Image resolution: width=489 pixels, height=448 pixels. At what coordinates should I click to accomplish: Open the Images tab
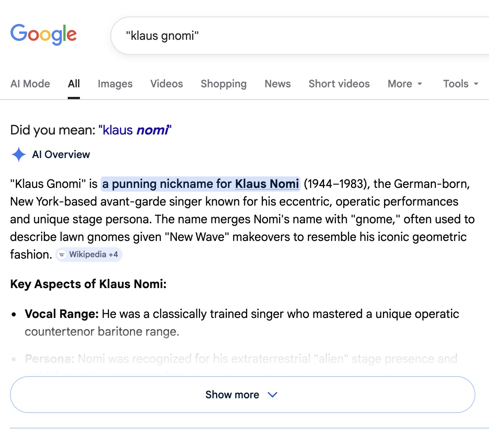pos(115,84)
